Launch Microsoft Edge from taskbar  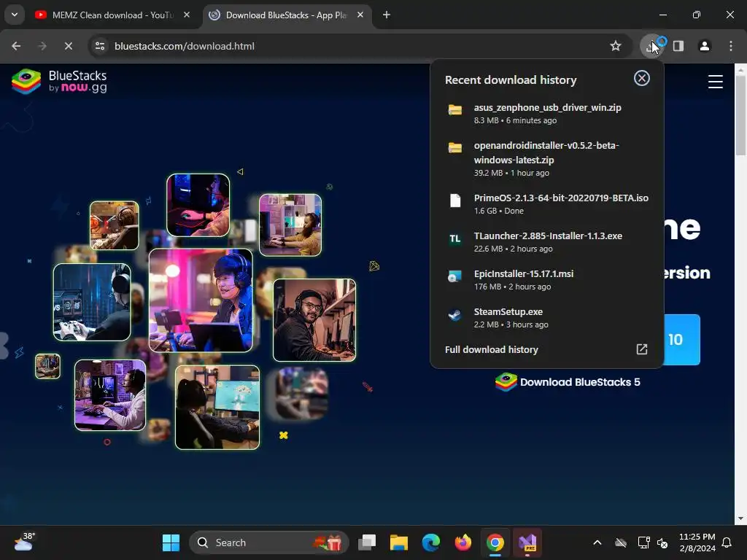tap(430, 542)
